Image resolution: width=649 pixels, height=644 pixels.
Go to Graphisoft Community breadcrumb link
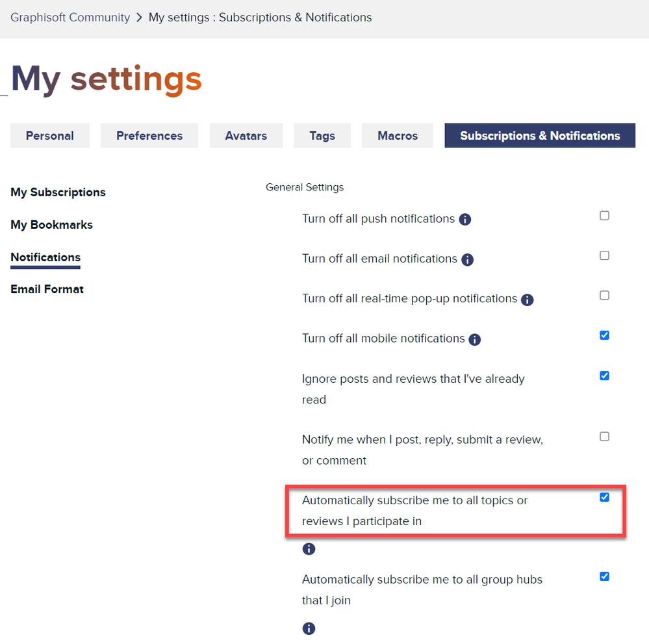point(70,18)
